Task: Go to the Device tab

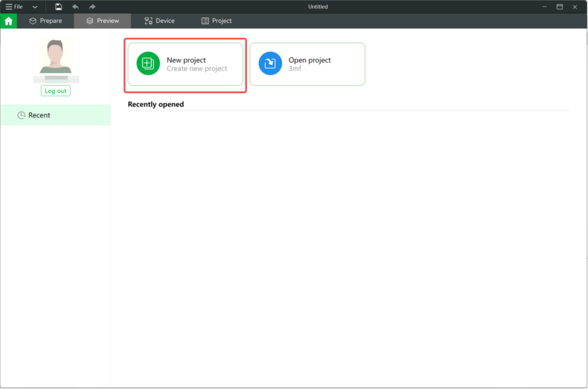Action: 160,21
